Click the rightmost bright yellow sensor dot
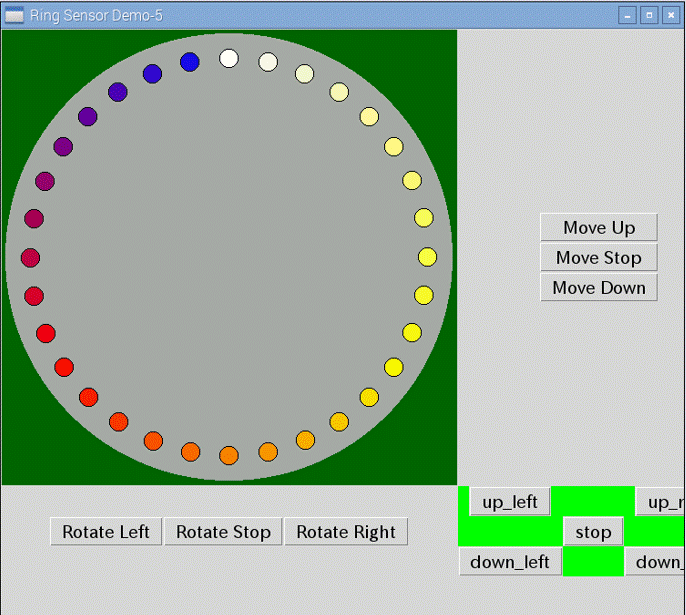The height and width of the screenshot is (615, 686). pos(428,257)
